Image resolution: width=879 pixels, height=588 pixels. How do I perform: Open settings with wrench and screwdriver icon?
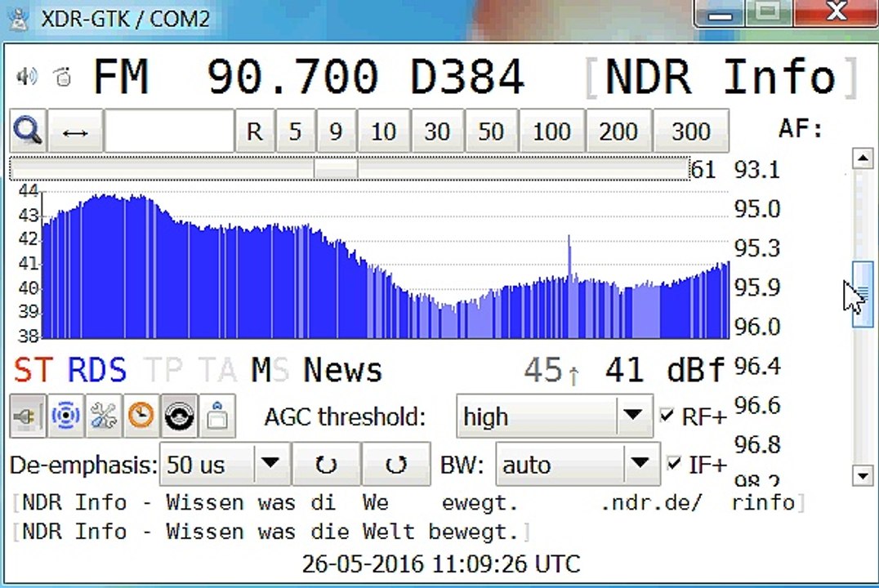tap(104, 416)
